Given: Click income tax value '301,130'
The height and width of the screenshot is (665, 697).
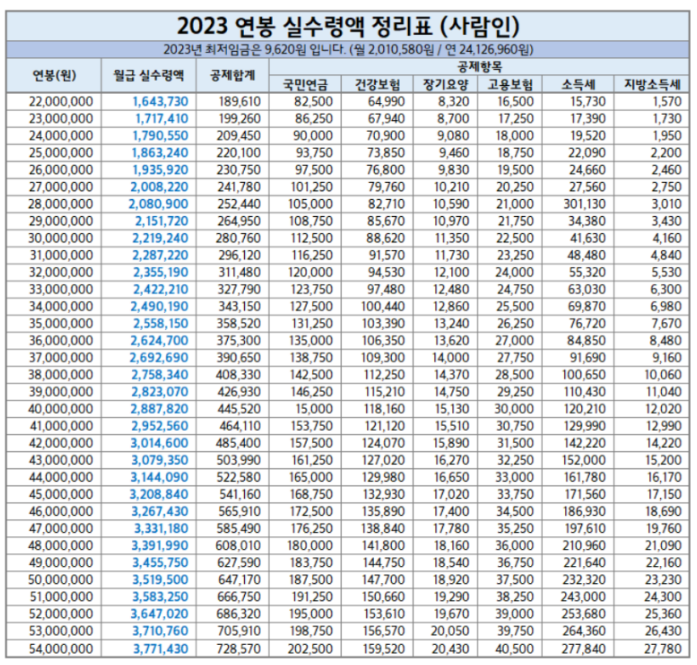Looking at the screenshot, I should (585, 204).
